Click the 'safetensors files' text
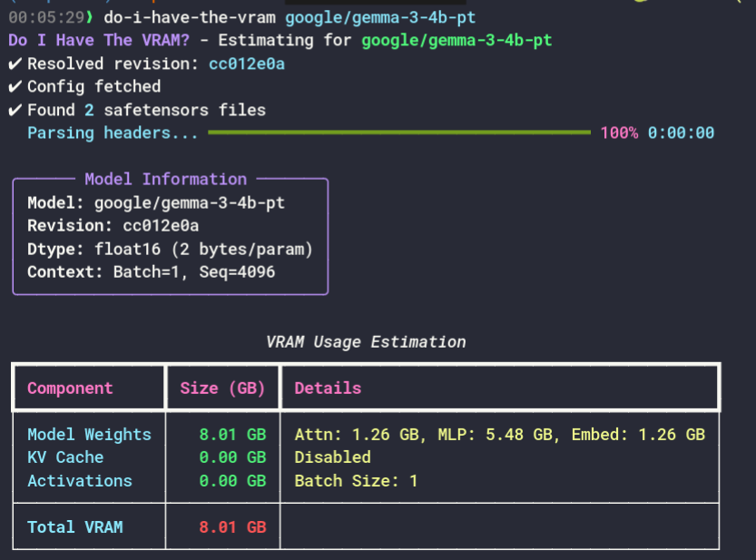Viewport: 756px width, 560px height. coord(184,110)
